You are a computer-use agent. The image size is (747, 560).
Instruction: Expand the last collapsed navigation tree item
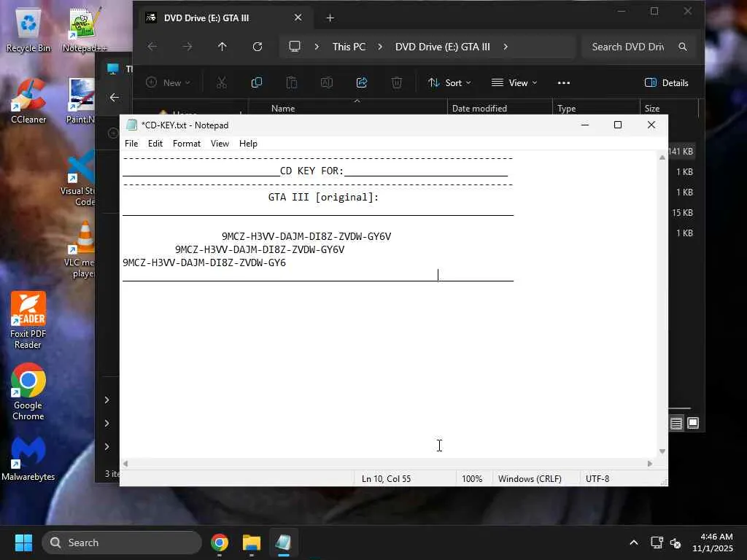point(107,447)
